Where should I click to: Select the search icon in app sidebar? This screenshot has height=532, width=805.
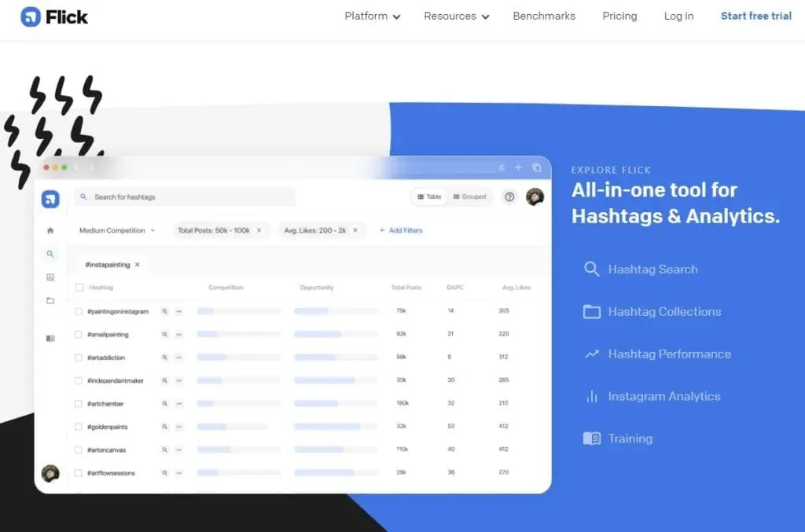[x=50, y=254]
